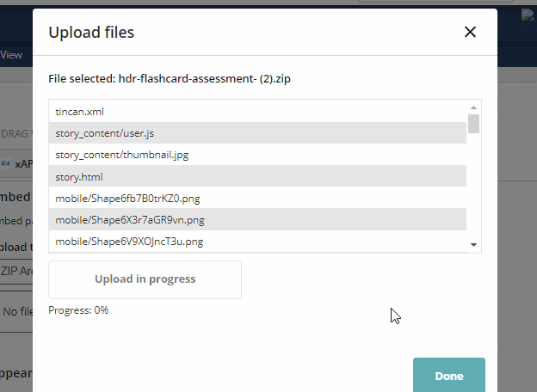Select story_content/thumbnail.jpg entry
Image resolution: width=537 pixels, height=392 pixels.
257,155
